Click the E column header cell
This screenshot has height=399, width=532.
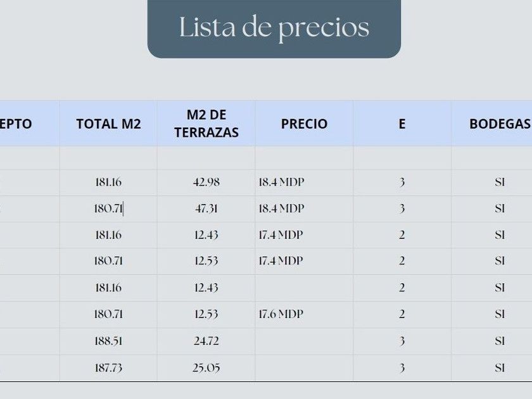pos(402,123)
